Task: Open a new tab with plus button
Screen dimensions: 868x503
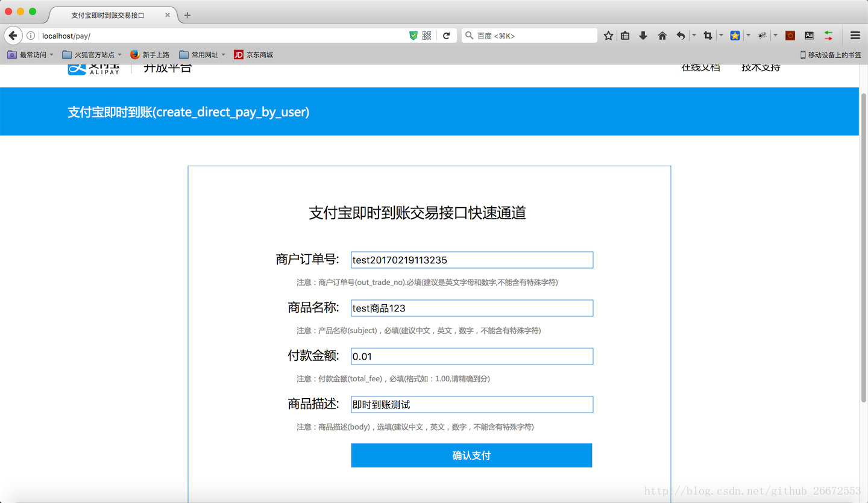Action: click(187, 15)
